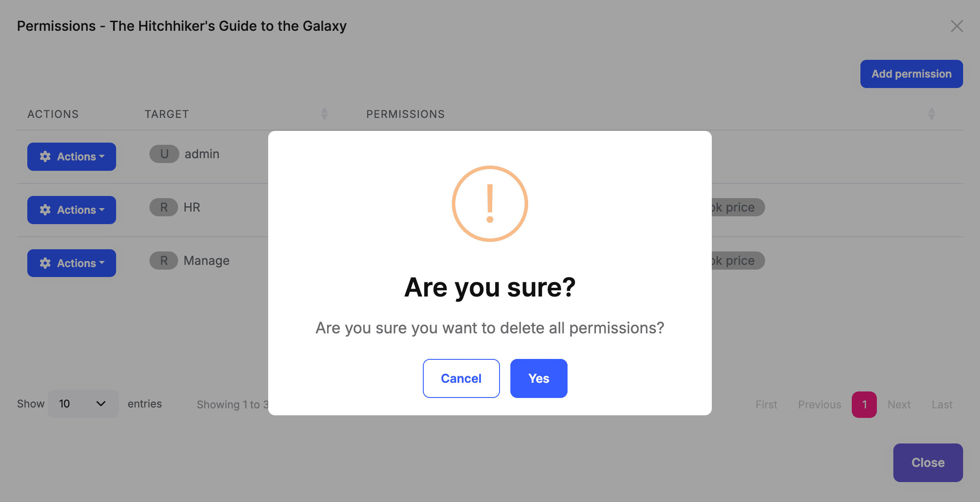Click the R role badge next to Manage
This screenshot has height=502, width=980.
[x=164, y=261]
